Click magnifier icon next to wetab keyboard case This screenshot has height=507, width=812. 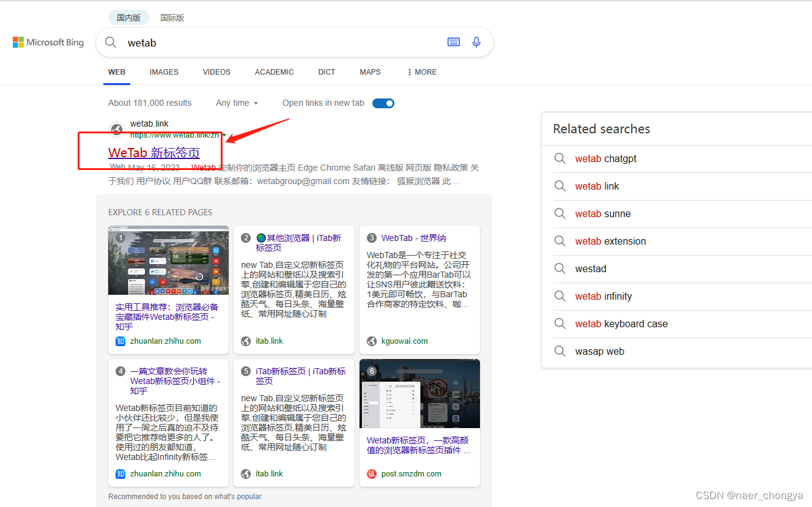[x=559, y=324]
